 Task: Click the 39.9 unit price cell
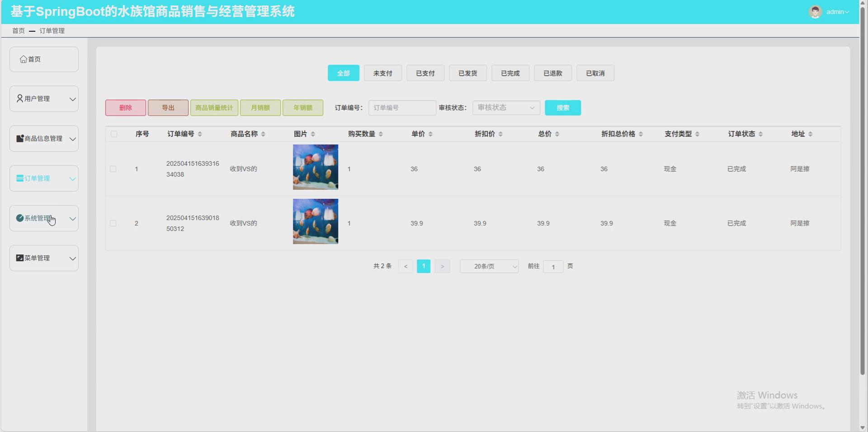tap(417, 223)
